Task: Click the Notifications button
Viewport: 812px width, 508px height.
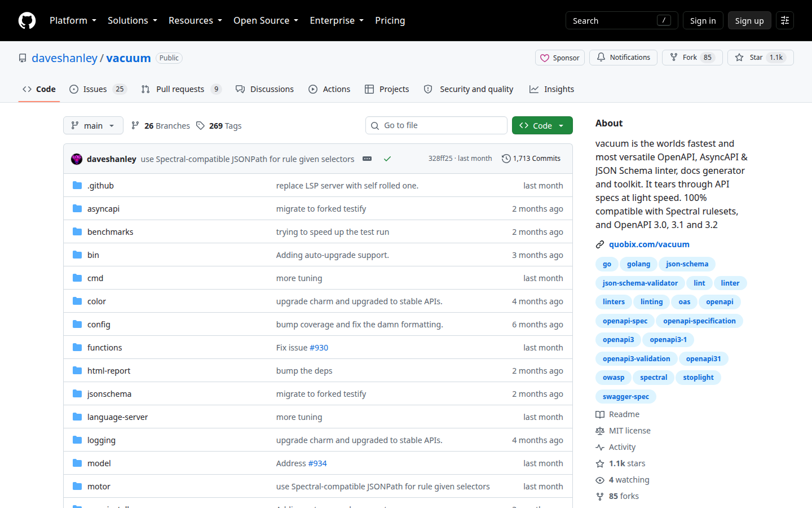Action: pos(623,58)
